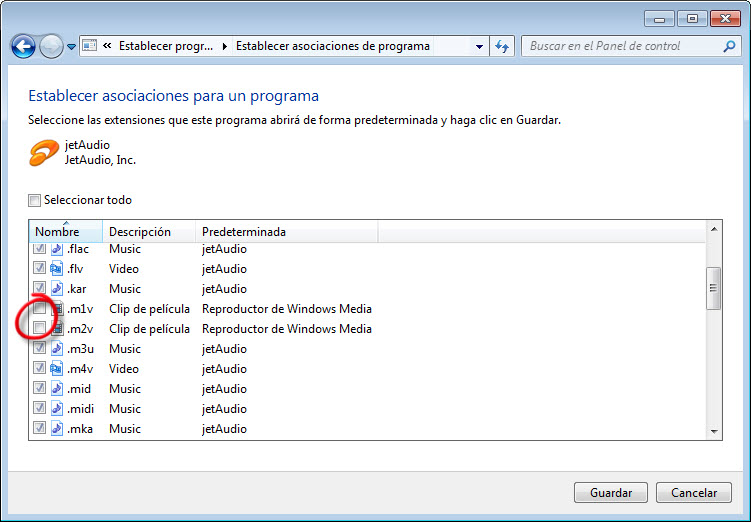The image size is (751, 522).
Task: Click the .kar music file icon
Action: (x=57, y=289)
